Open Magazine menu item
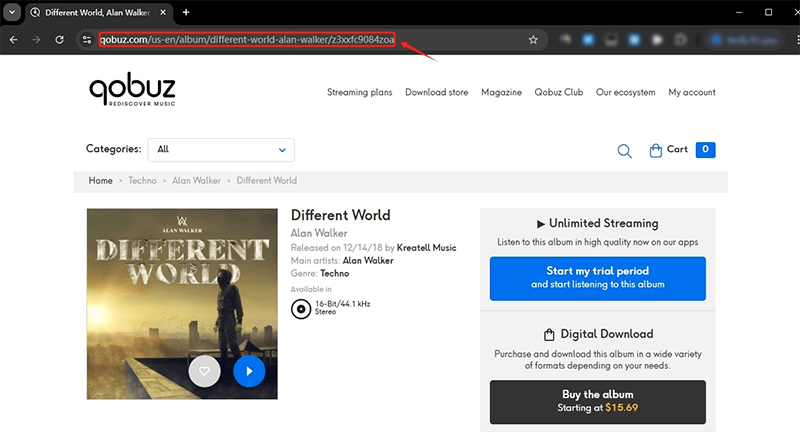 [502, 92]
